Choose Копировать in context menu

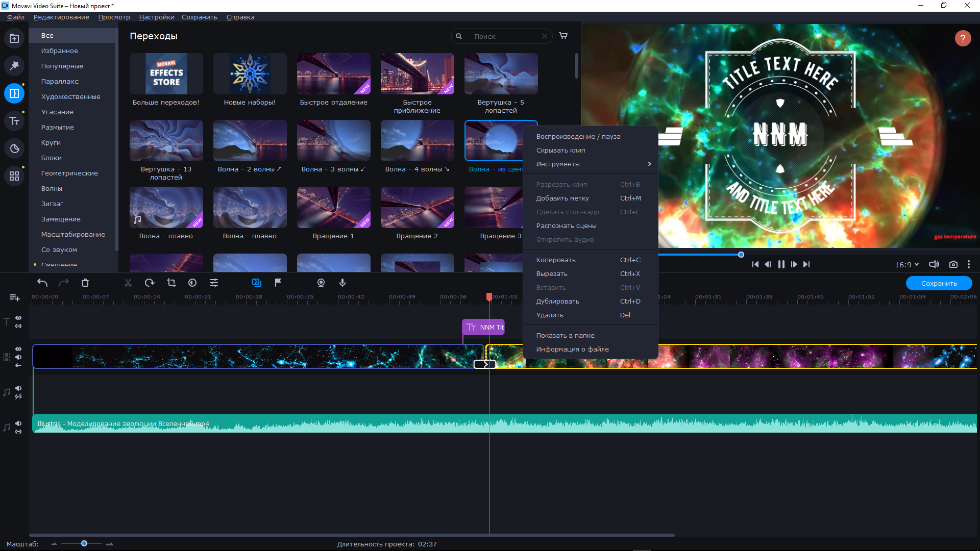(591, 260)
